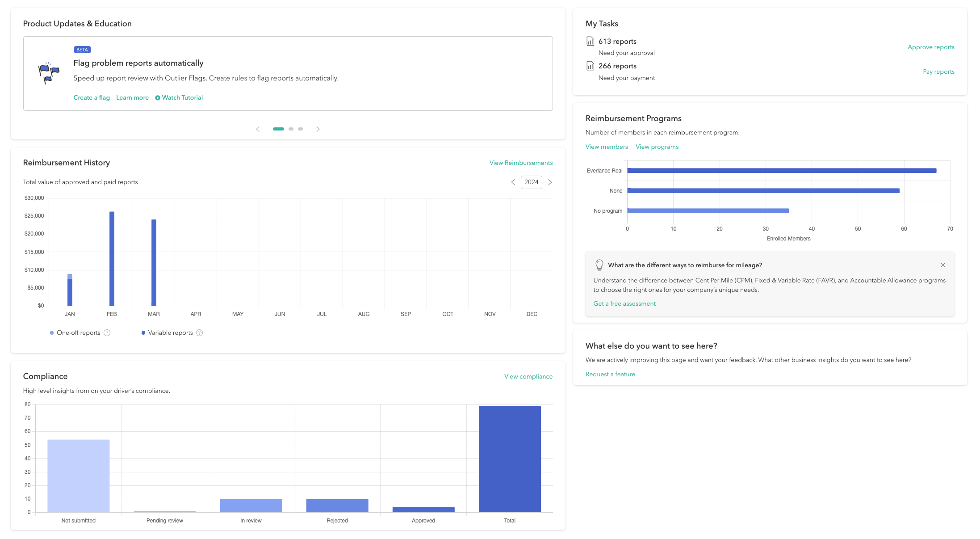Screen dimensions: 980x539
Task: Click the report icon beside 613 reports
Action: [x=590, y=42]
